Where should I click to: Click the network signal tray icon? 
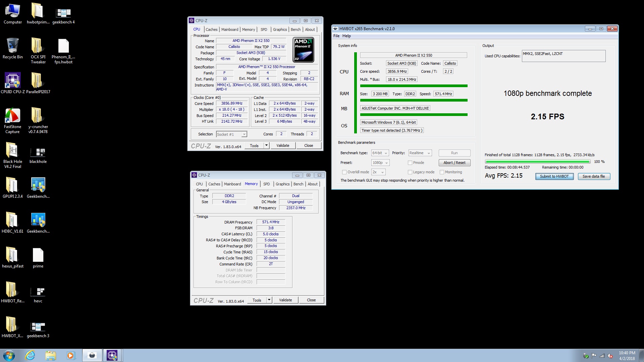[602, 356]
